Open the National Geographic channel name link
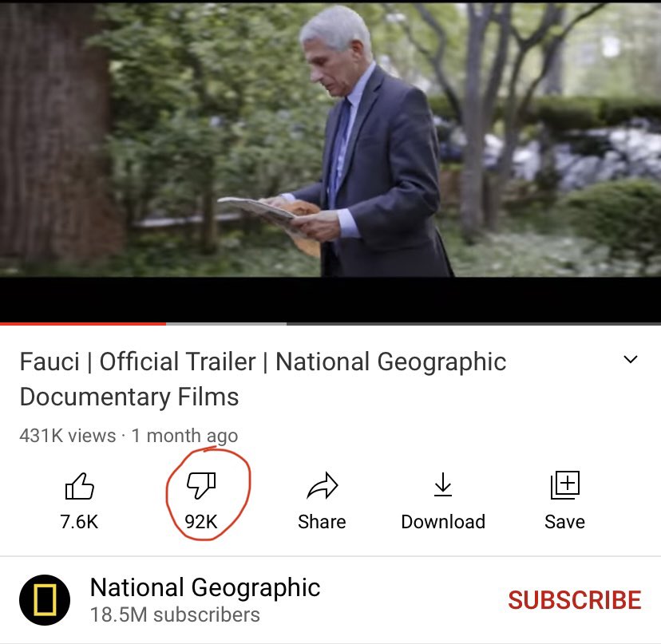 click(x=205, y=587)
